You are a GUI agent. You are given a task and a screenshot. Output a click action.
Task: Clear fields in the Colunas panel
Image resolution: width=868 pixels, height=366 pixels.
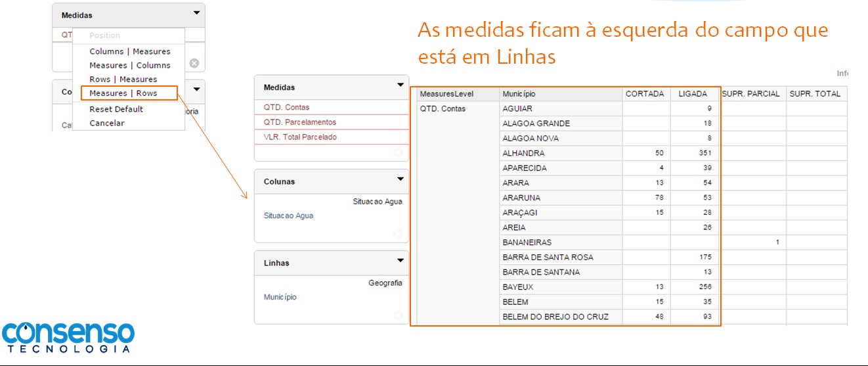(397, 233)
